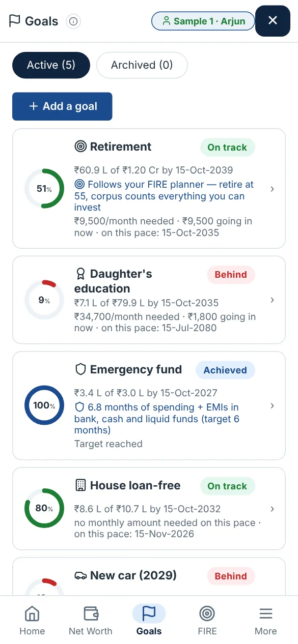
Task: Click the 51% Retirement progress ring
Action: point(44,189)
